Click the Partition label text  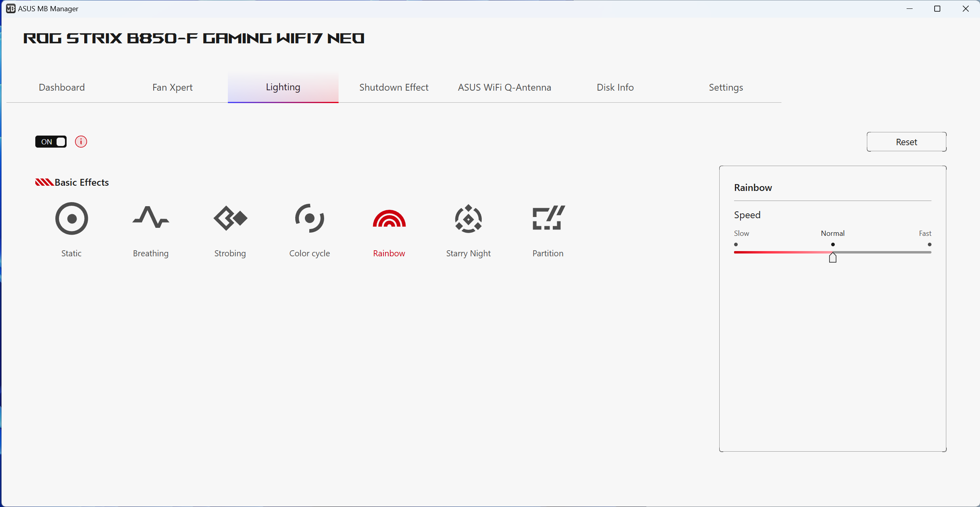tap(548, 253)
